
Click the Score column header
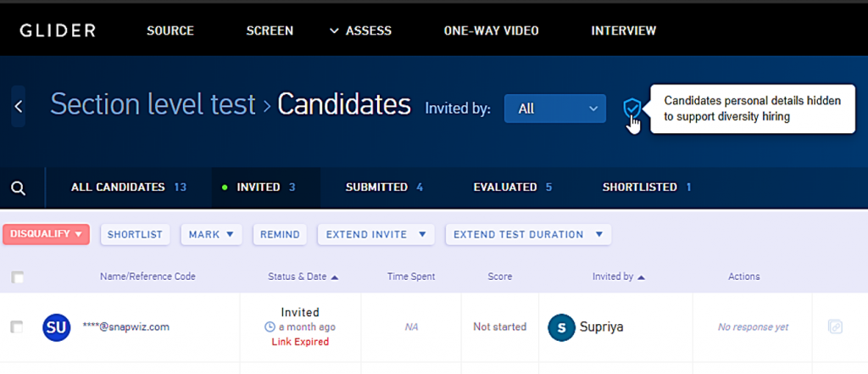tap(500, 276)
